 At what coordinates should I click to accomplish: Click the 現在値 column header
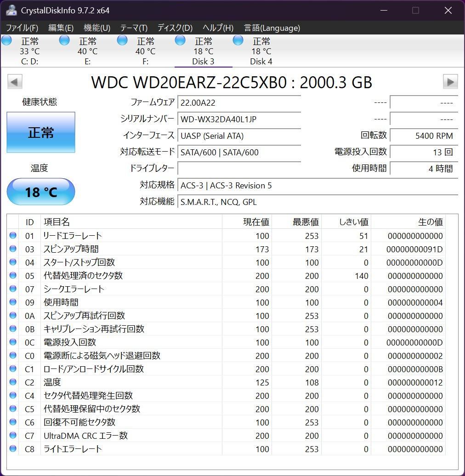click(247, 222)
